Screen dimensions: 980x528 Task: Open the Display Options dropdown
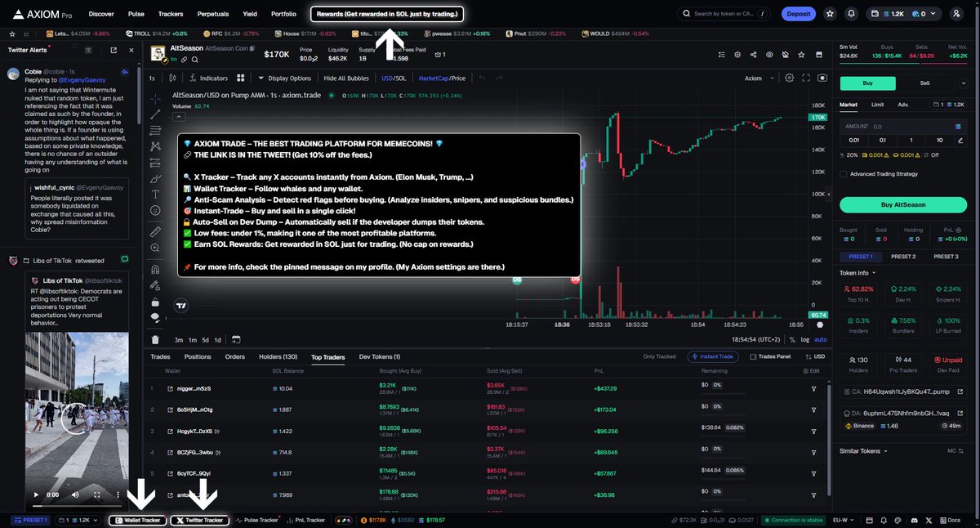point(285,78)
